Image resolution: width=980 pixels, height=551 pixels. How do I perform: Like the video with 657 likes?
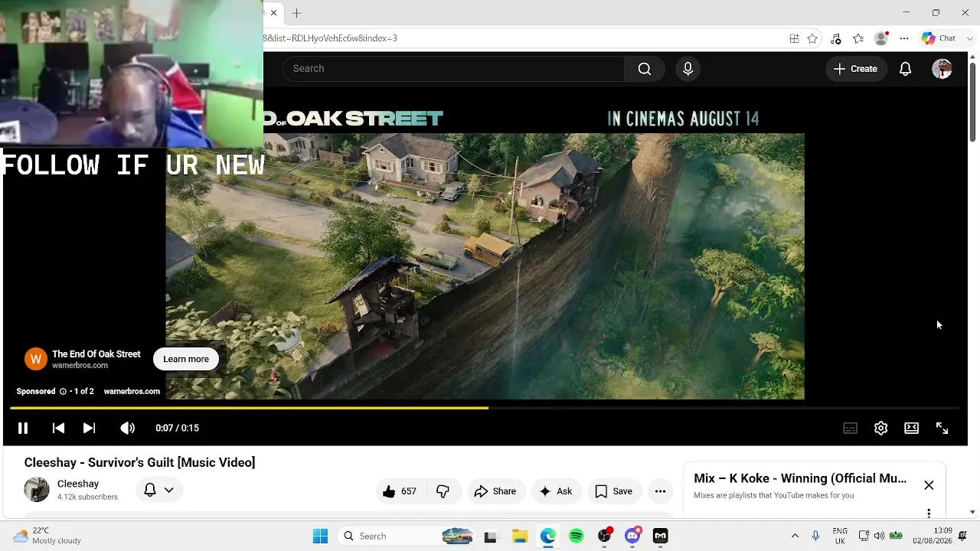coord(400,491)
